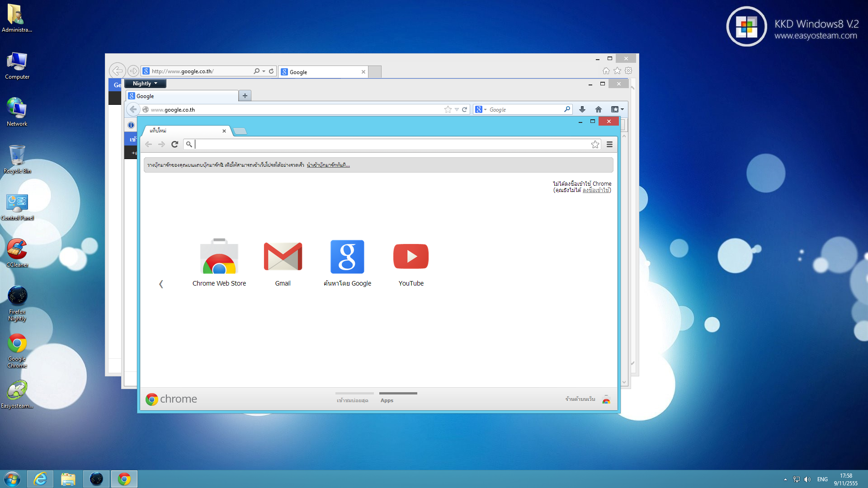Expand the Nightly menu dropdown

click(145, 84)
